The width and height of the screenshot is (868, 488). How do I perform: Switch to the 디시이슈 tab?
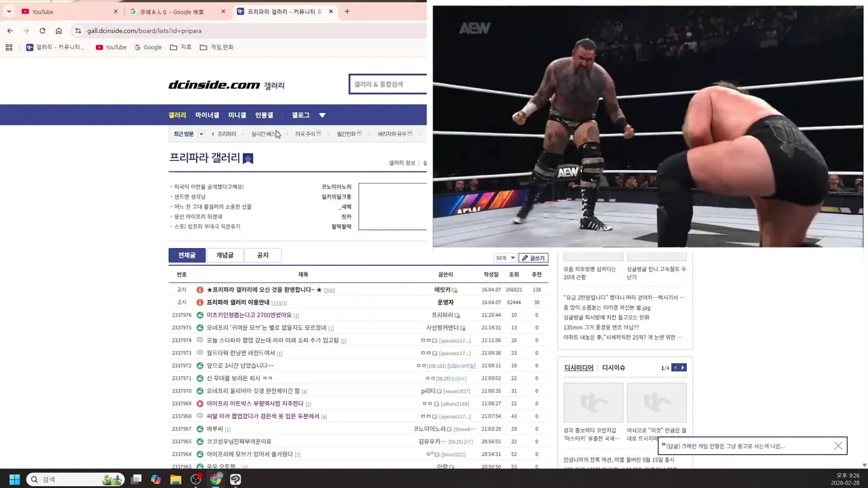click(x=614, y=368)
